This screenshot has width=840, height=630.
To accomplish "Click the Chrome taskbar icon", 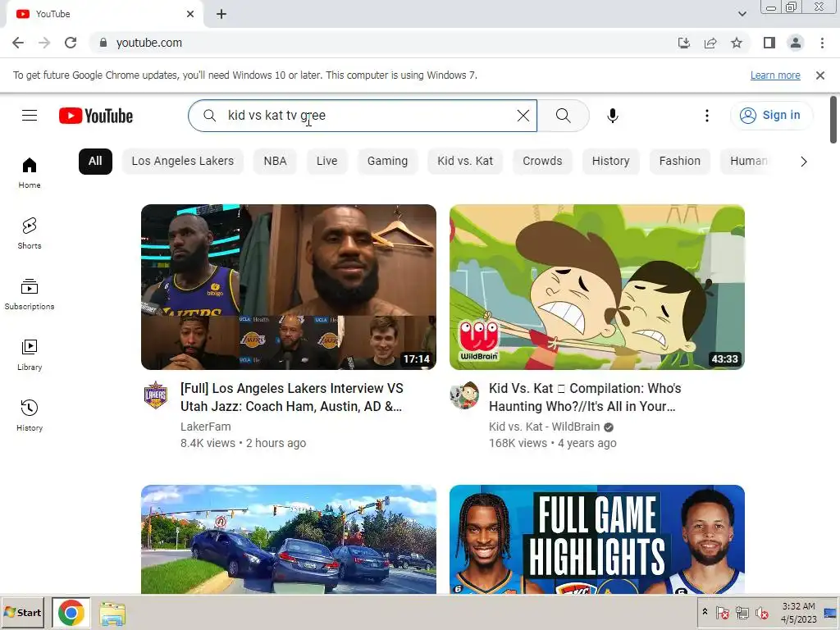I will [x=71, y=613].
